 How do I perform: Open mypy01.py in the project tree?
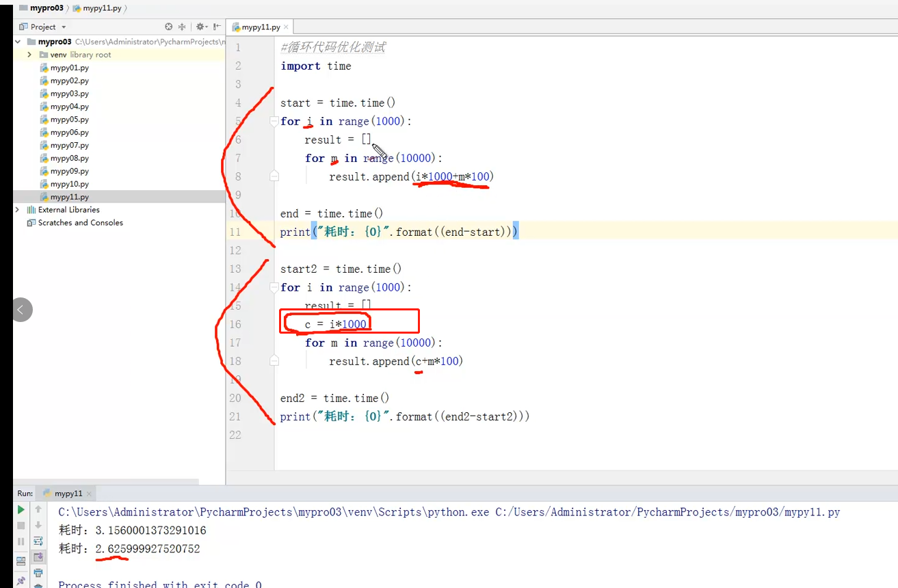coord(69,68)
